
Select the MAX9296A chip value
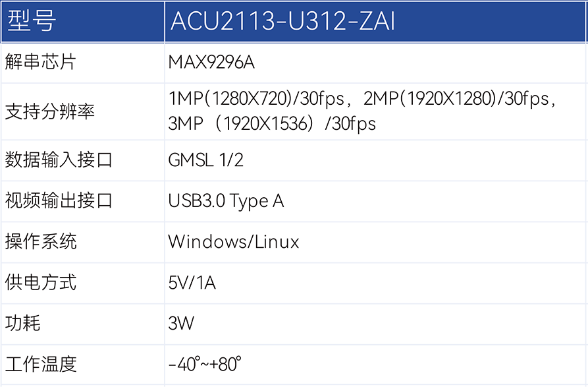211,63
